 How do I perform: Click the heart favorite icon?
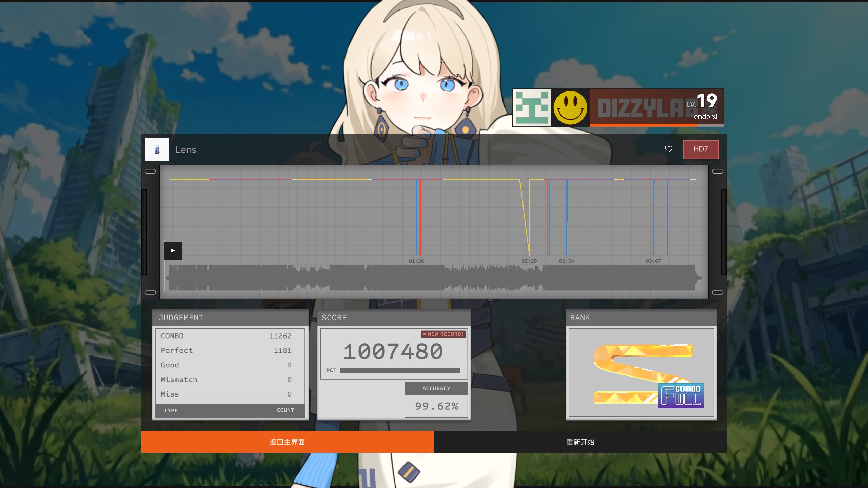coord(668,149)
